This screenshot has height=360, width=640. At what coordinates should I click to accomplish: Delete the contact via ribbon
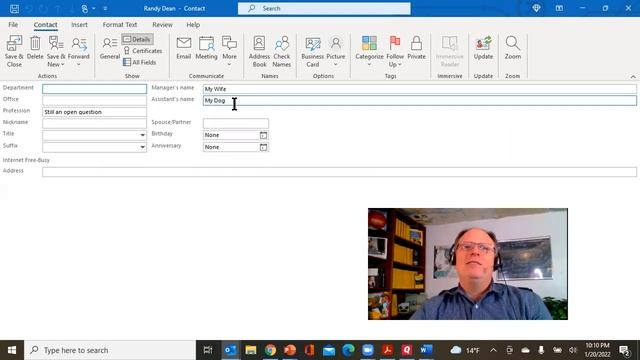pyautogui.click(x=35, y=48)
